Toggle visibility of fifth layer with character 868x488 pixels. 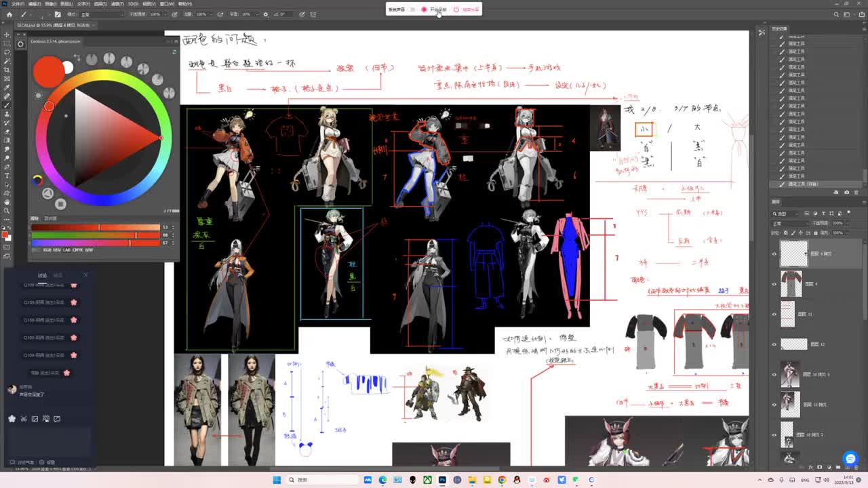click(774, 374)
